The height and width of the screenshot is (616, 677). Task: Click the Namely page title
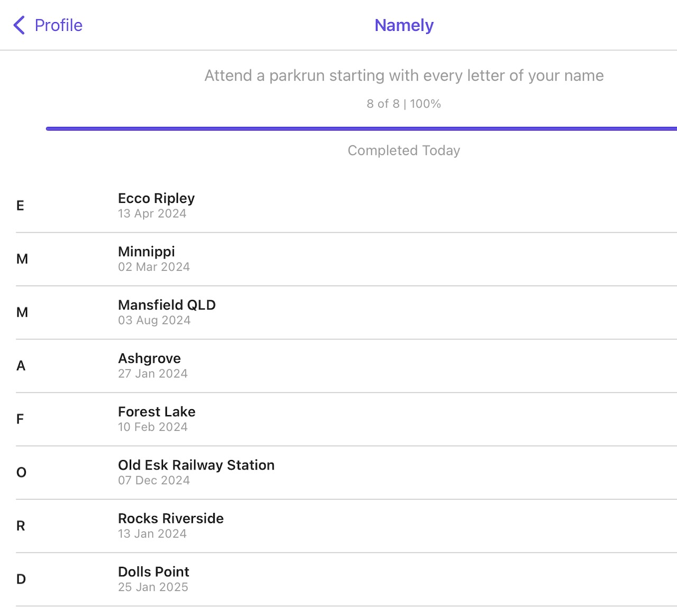click(x=404, y=25)
